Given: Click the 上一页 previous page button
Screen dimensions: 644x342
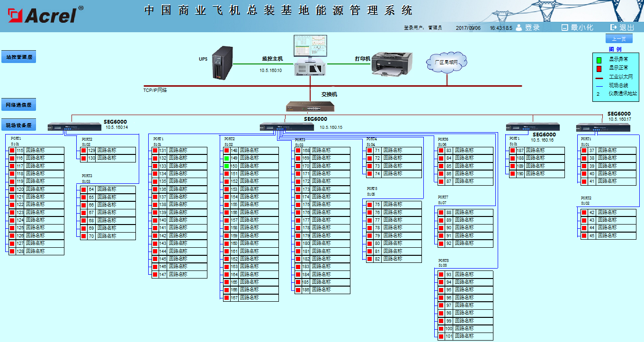Looking at the screenshot, I should pos(618,38).
